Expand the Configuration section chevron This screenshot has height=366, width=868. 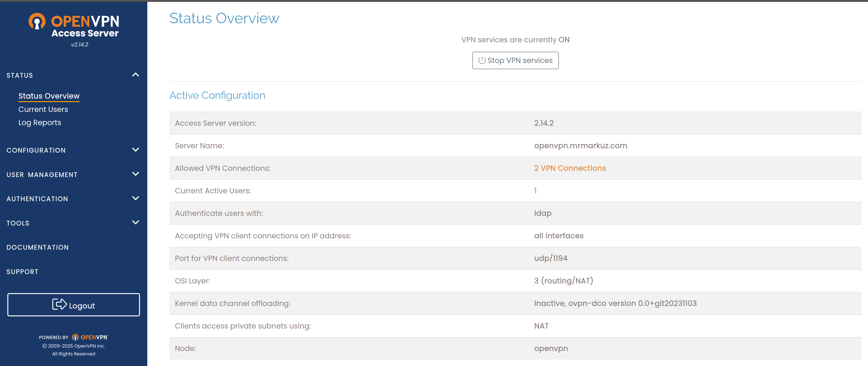[135, 150]
